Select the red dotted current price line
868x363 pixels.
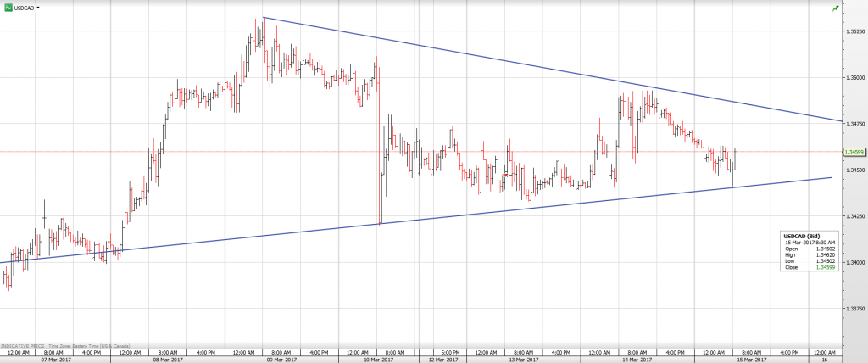254,152
